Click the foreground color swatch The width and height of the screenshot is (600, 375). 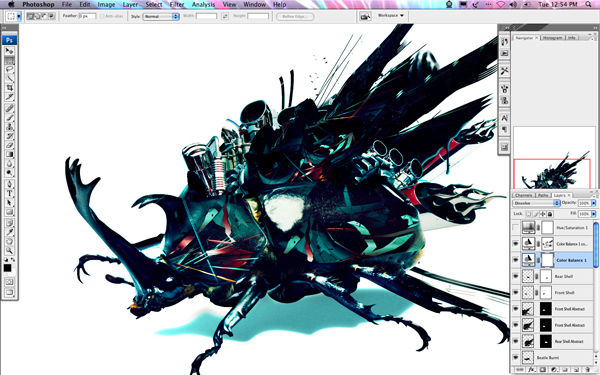7,268
